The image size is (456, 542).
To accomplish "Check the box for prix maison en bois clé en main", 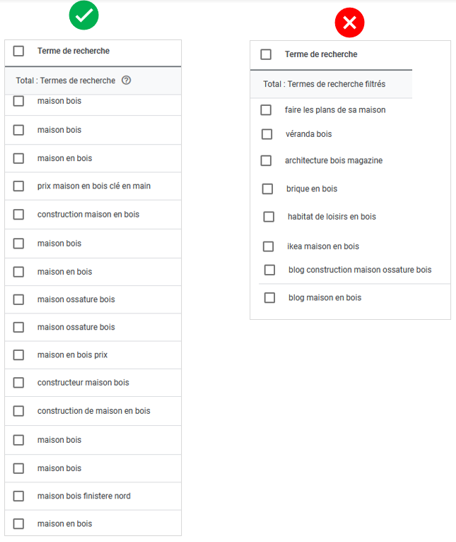I will coord(19,186).
